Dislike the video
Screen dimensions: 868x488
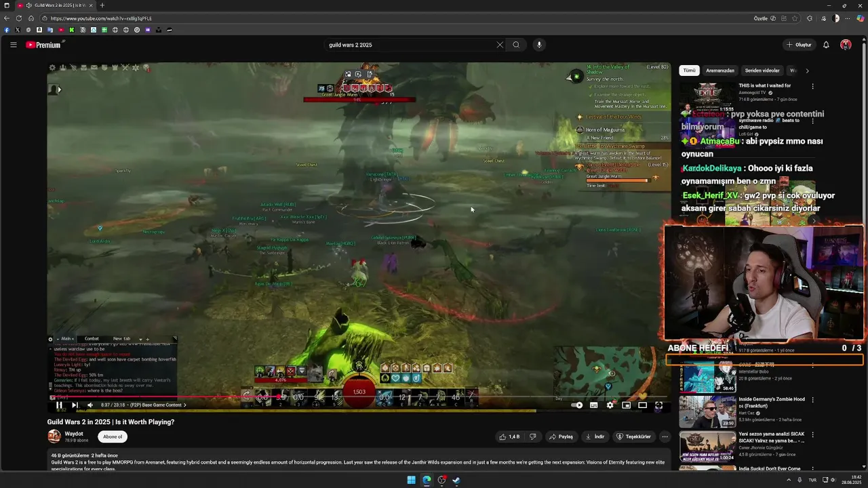(x=532, y=436)
